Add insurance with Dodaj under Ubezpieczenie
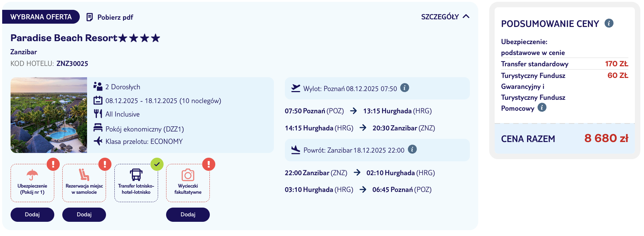Image resolution: width=644 pixels, height=236 pixels. coord(32,215)
